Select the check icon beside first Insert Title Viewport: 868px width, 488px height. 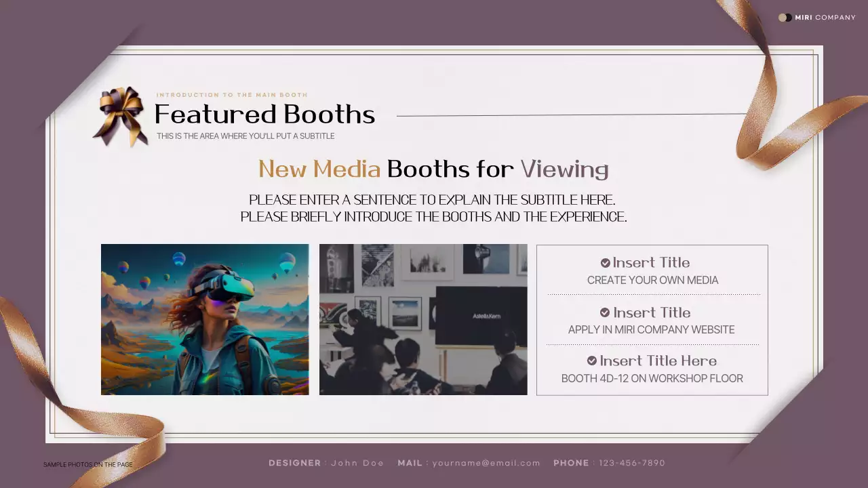(606, 262)
